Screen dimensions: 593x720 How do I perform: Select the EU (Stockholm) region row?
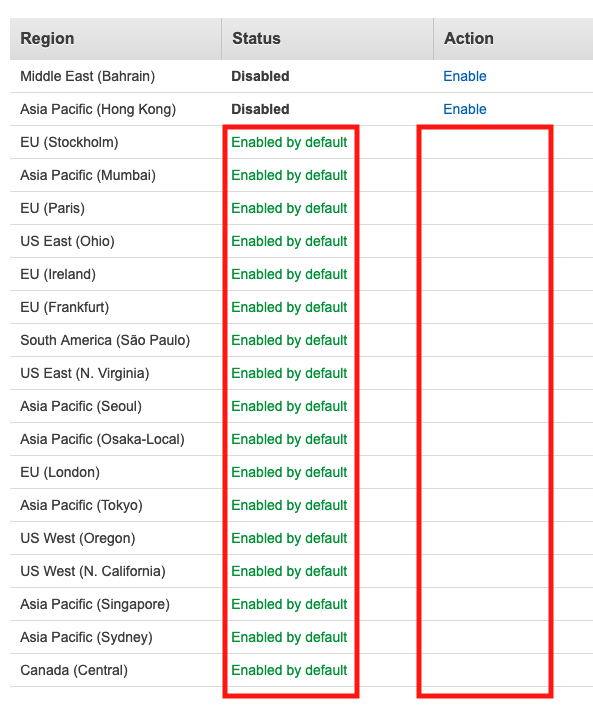301,142
